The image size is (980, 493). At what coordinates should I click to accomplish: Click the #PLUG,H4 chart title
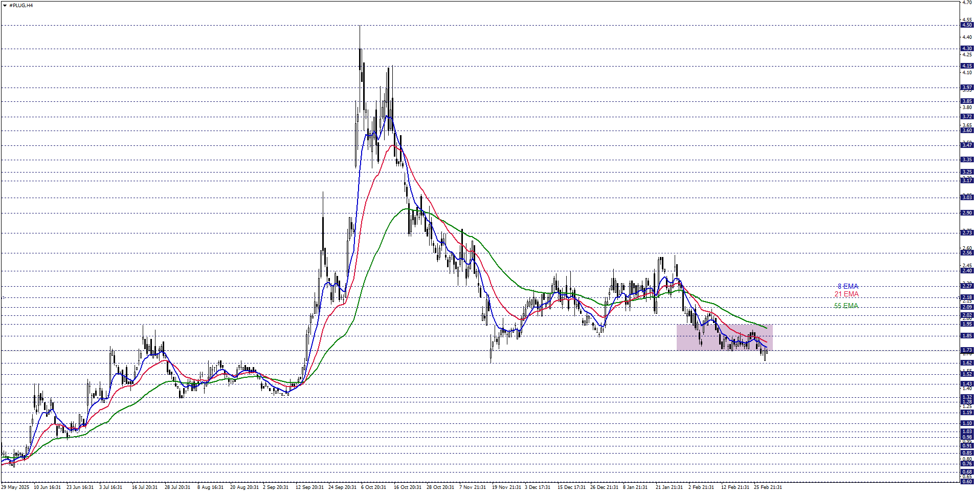click(21, 6)
